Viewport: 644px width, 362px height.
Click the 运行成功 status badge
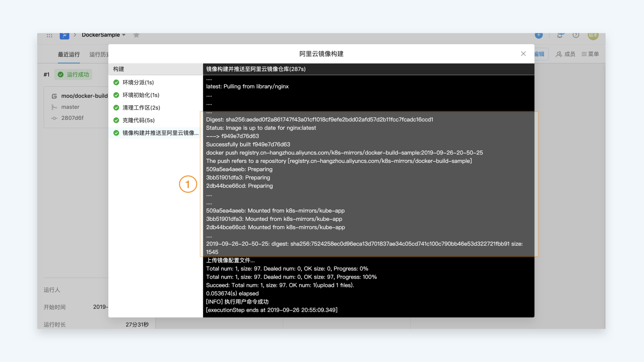pyautogui.click(x=73, y=74)
